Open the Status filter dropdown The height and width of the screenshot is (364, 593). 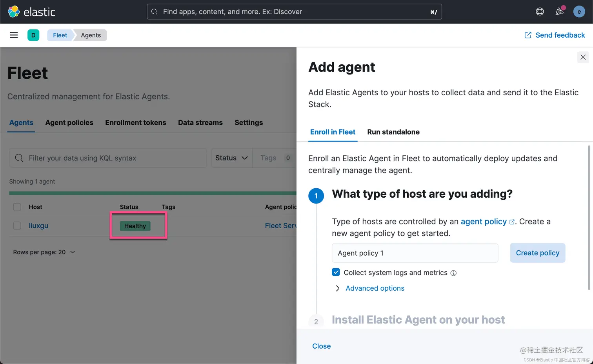pyautogui.click(x=231, y=158)
